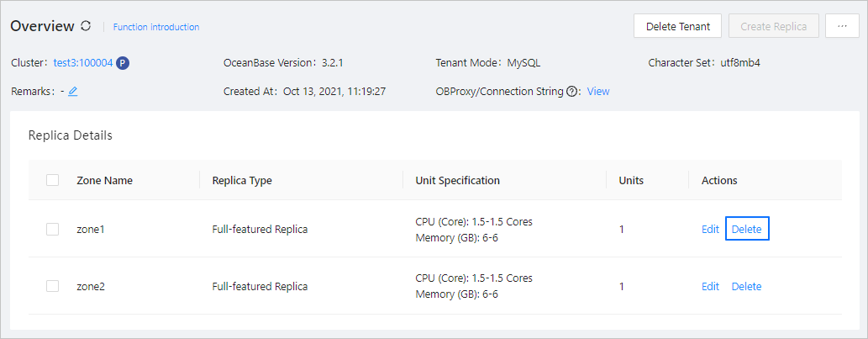Check the zone2 row checkbox
Screen dimensions: 868x339
(52, 286)
